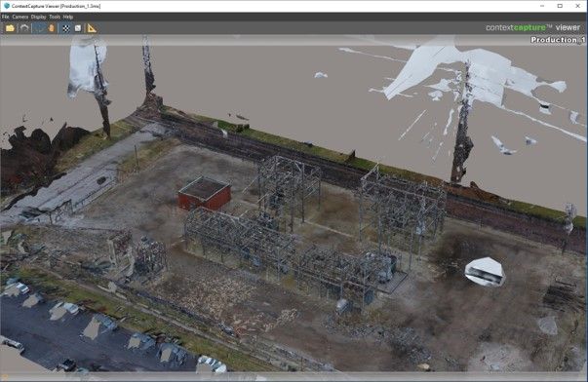Image resolution: width=588 pixels, height=382 pixels.
Task: Toggle the white box display mode icon
Action: click(78, 28)
